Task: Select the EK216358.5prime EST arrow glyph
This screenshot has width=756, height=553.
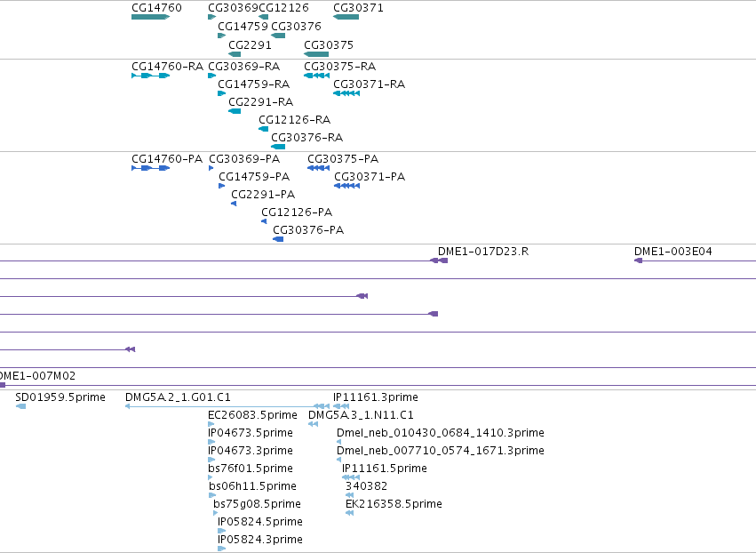Action: click(349, 513)
